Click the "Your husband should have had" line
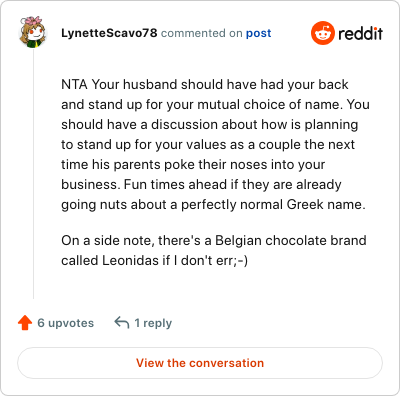This screenshot has height=396, width=400. pyautogui.click(x=175, y=84)
